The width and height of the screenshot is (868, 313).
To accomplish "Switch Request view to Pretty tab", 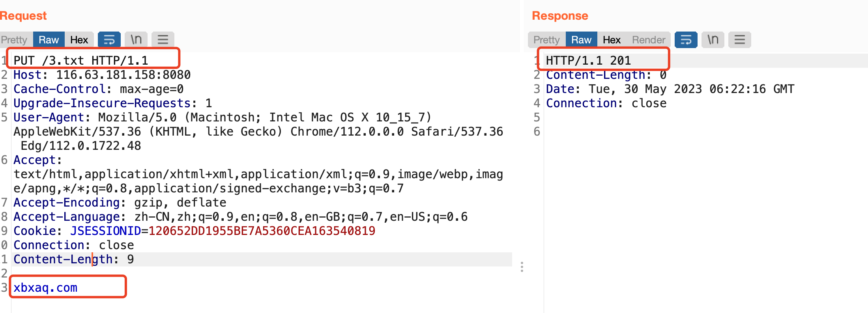I will pyautogui.click(x=15, y=40).
